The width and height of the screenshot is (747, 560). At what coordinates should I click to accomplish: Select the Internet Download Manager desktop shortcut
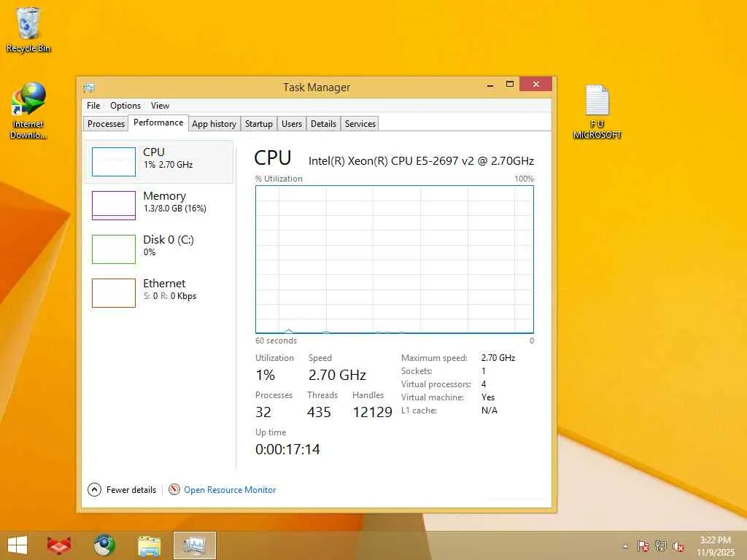pos(28,111)
